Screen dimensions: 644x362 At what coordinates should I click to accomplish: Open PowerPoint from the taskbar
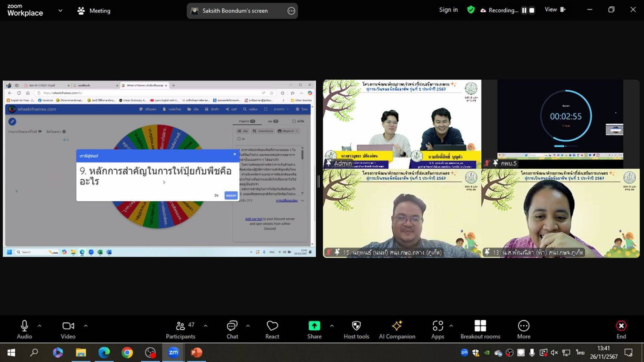pos(196,353)
